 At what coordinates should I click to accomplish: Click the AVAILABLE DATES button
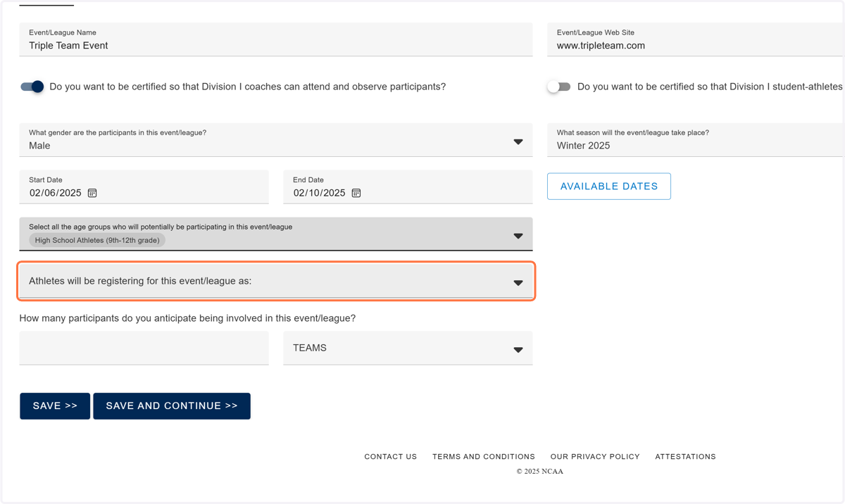[609, 187]
